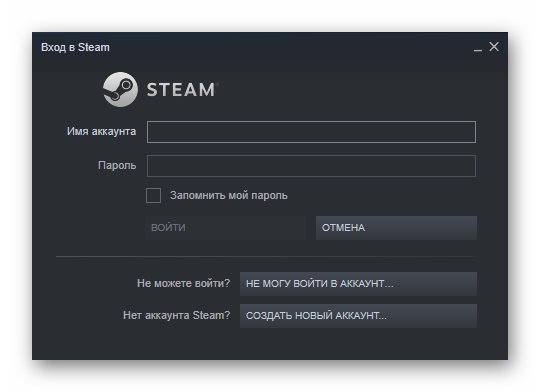Click the Имя аккаунта label
The height and width of the screenshot is (392, 540).
101,131
